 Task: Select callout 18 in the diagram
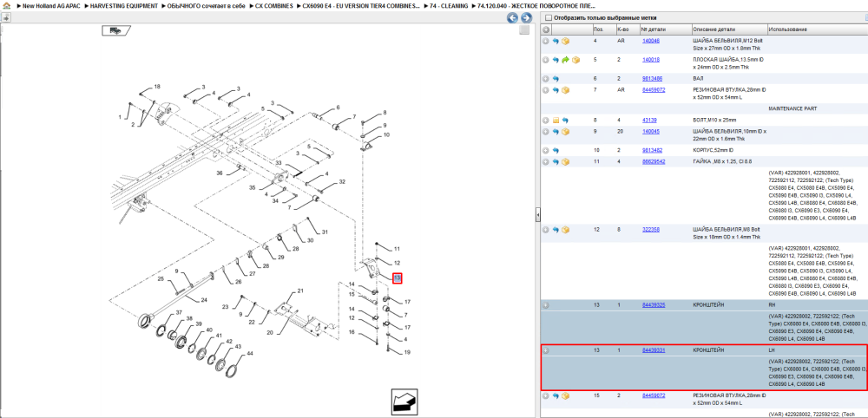point(156,87)
